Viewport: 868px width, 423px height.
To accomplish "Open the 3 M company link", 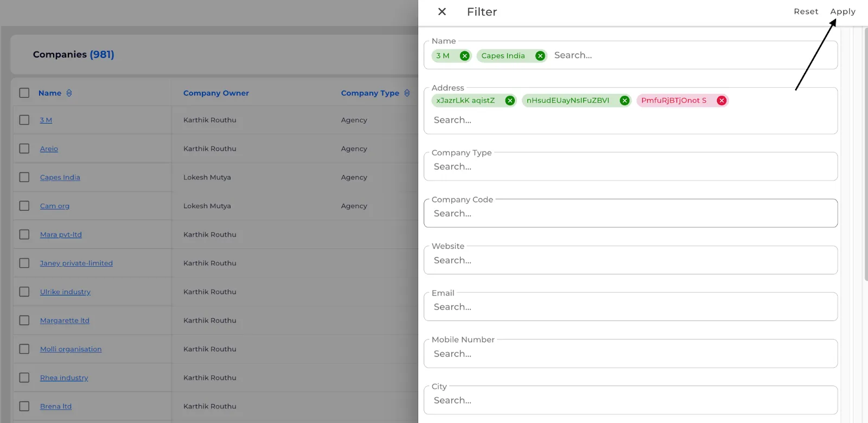I will (46, 120).
